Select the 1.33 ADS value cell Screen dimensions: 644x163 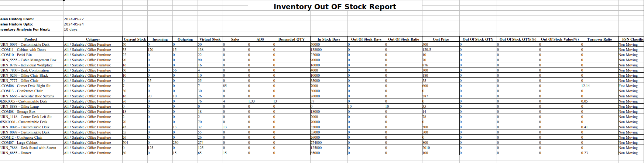click(252, 101)
